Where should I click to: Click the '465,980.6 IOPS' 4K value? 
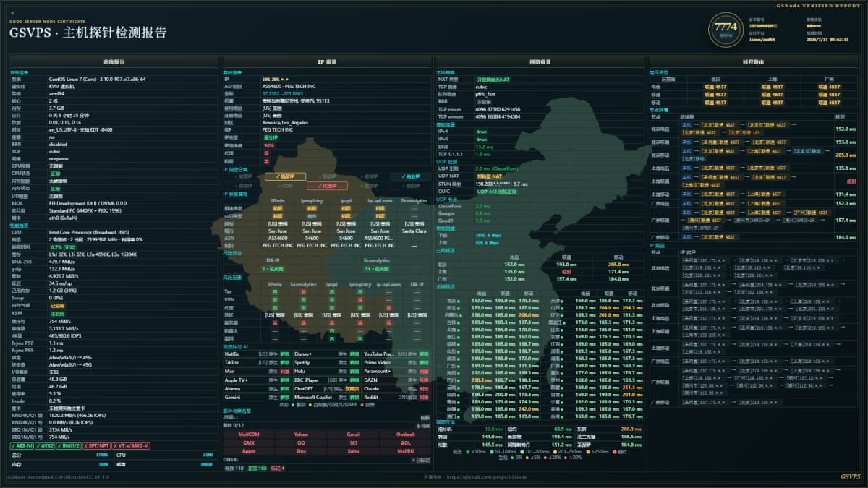pos(66,335)
